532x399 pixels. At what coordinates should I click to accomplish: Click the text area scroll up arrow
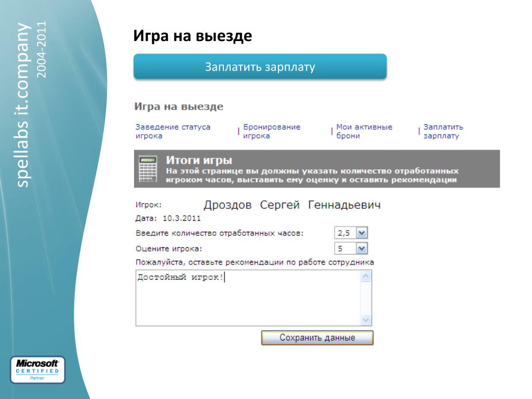pos(366,276)
